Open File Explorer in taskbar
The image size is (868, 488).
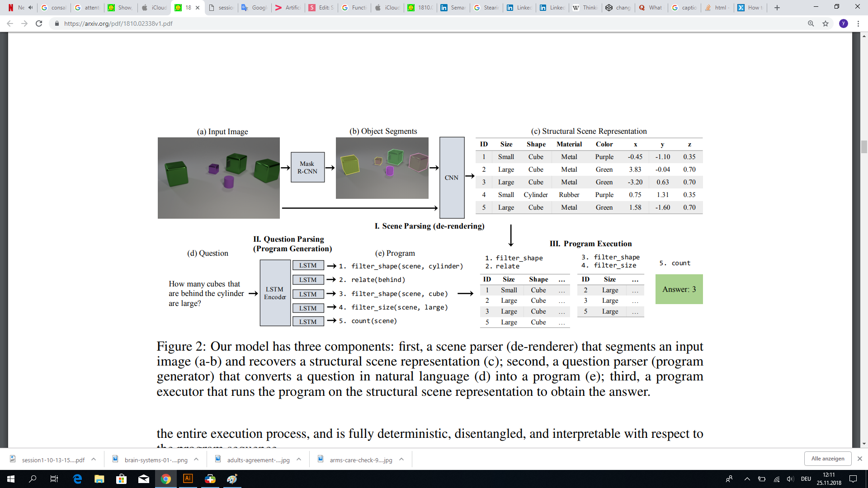coord(99,479)
